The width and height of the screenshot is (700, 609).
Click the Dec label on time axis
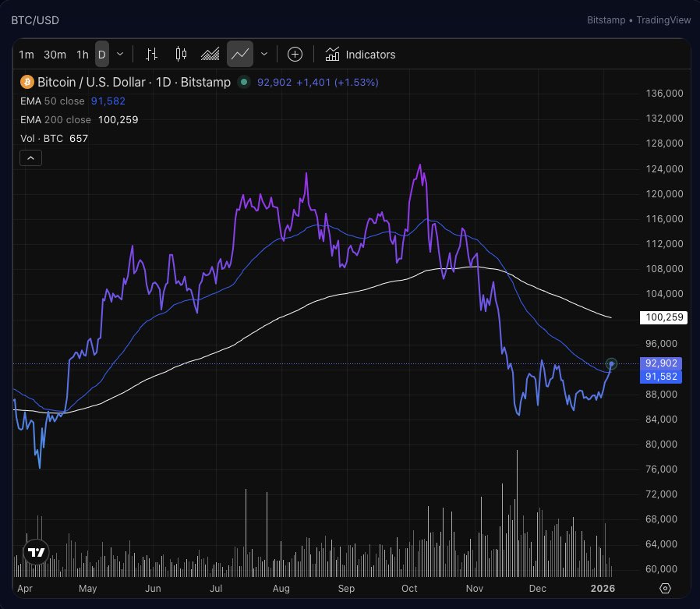pyautogui.click(x=538, y=589)
